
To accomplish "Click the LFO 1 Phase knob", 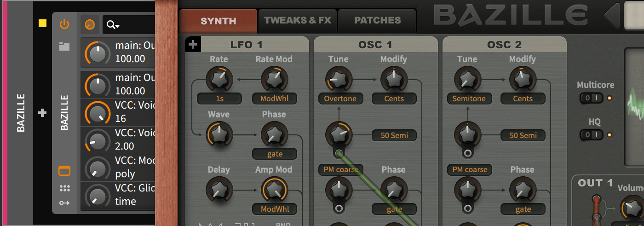I will pos(275,134).
